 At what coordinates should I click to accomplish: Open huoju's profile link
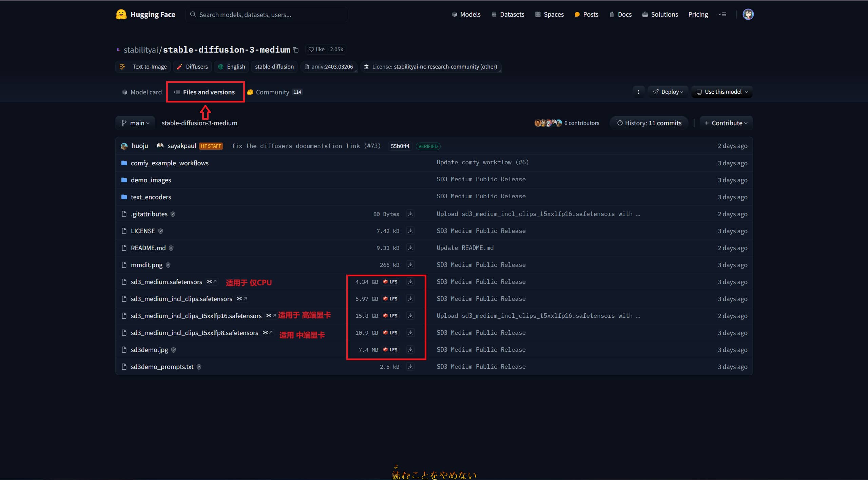click(x=140, y=146)
